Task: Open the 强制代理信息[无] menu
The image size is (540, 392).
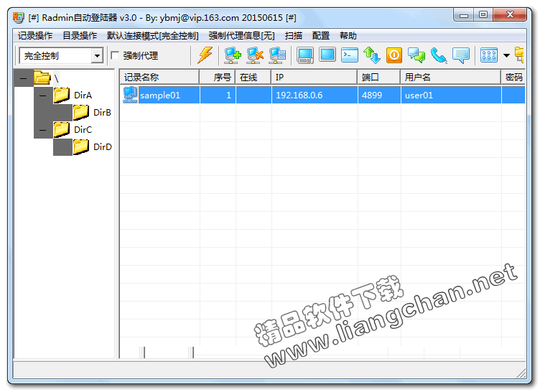Action: pos(241,35)
